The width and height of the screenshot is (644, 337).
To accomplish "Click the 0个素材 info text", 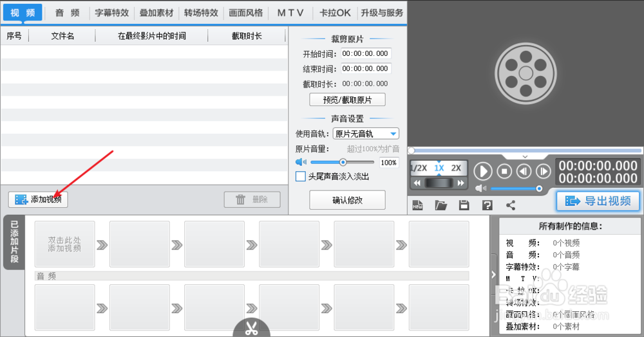I will click(x=566, y=326).
